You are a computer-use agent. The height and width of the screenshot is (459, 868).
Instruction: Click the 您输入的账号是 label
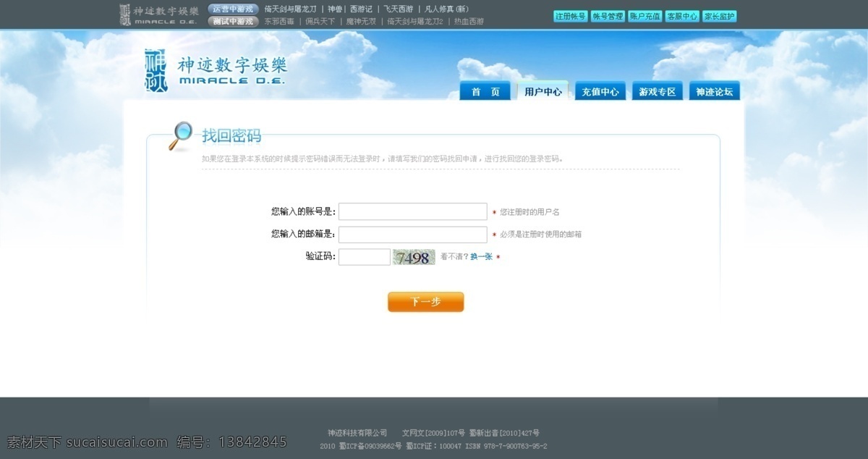(304, 211)
